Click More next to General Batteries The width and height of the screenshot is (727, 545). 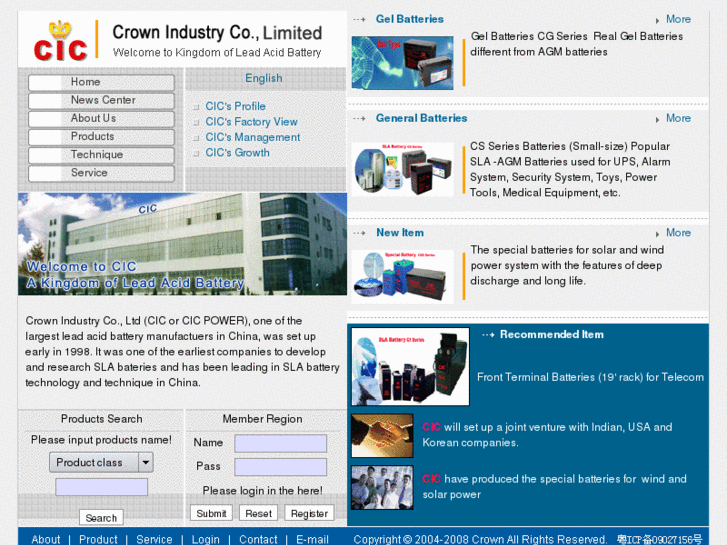(x=678, y=118)
